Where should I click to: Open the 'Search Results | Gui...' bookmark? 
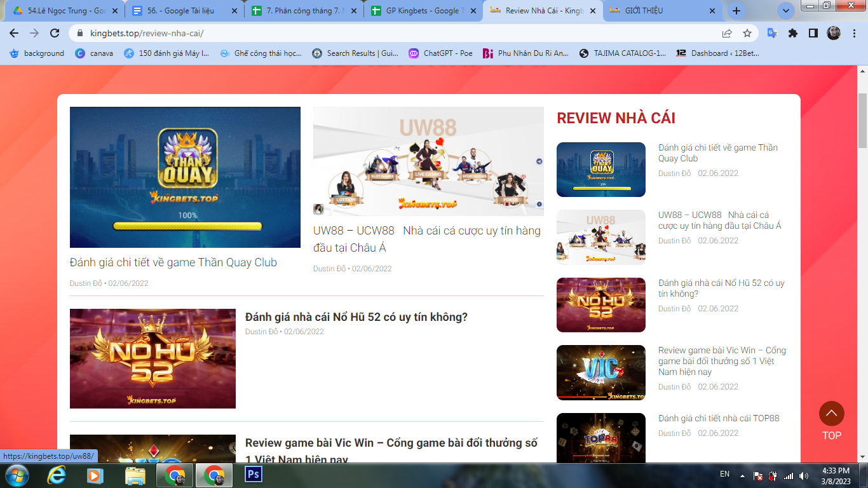(x=355, y=53)
